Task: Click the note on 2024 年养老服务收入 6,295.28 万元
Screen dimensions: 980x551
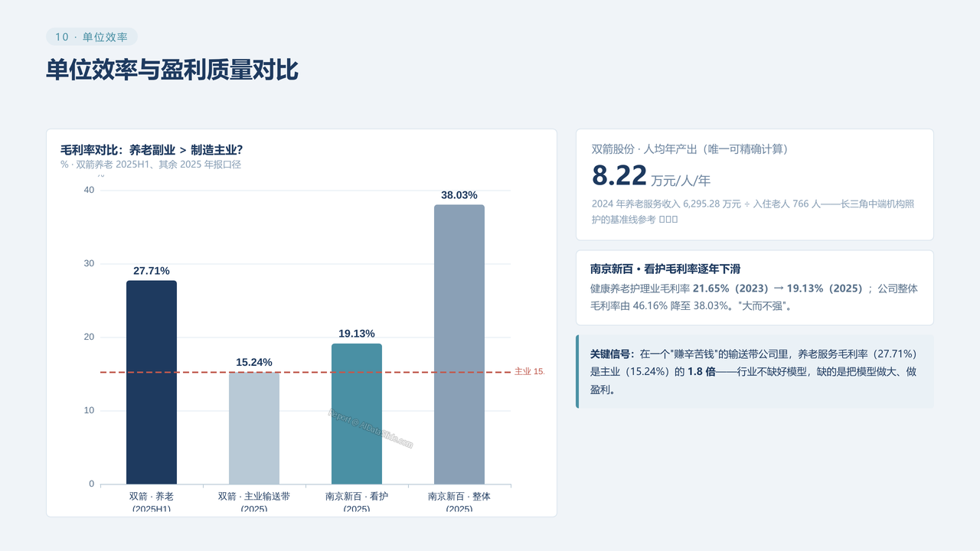Action: 752,211
